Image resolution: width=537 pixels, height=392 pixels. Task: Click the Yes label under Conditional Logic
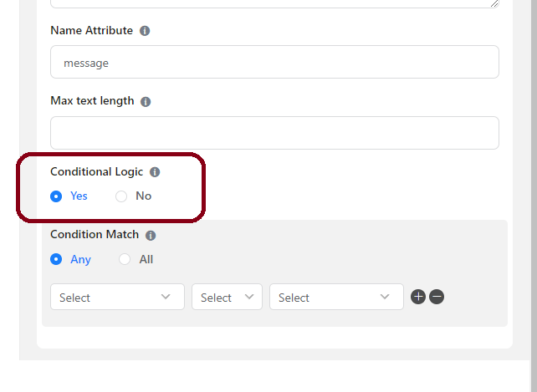pyautogui.click(x=79, y=196)
